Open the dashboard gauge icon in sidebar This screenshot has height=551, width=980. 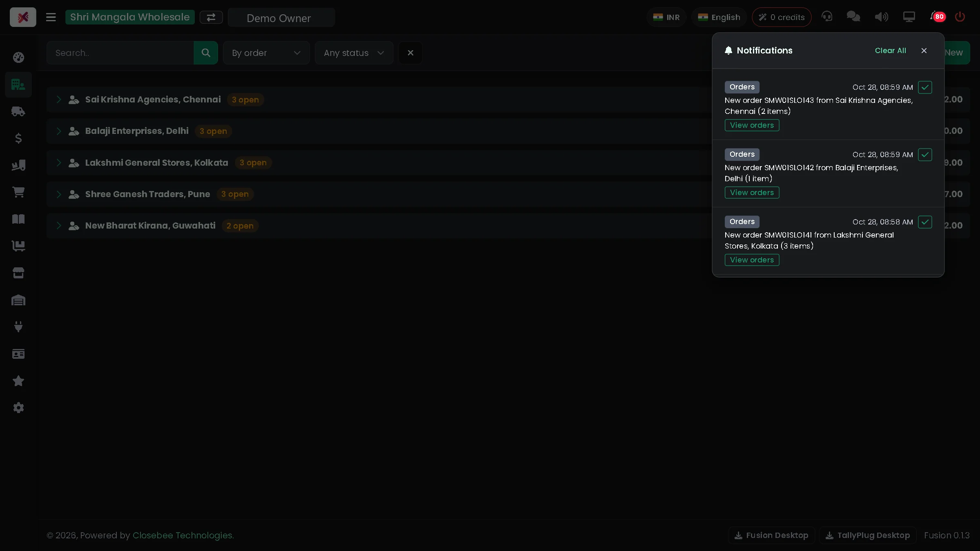(18, 58)
